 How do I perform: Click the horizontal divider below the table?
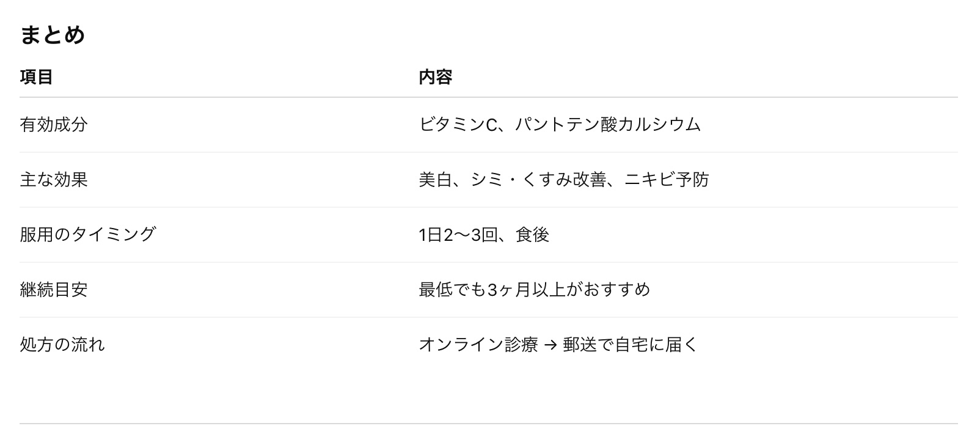pos(489,424)
